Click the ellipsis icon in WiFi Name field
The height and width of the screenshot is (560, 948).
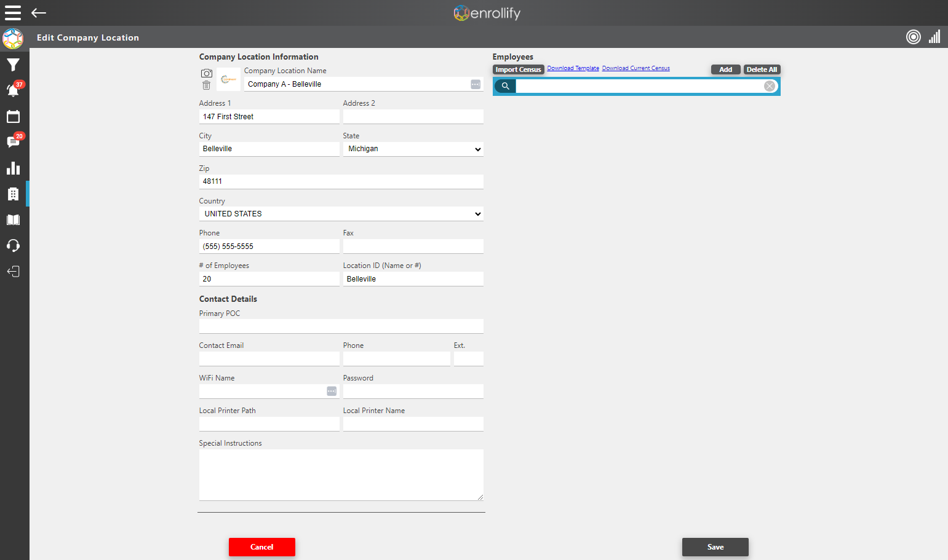332,391
